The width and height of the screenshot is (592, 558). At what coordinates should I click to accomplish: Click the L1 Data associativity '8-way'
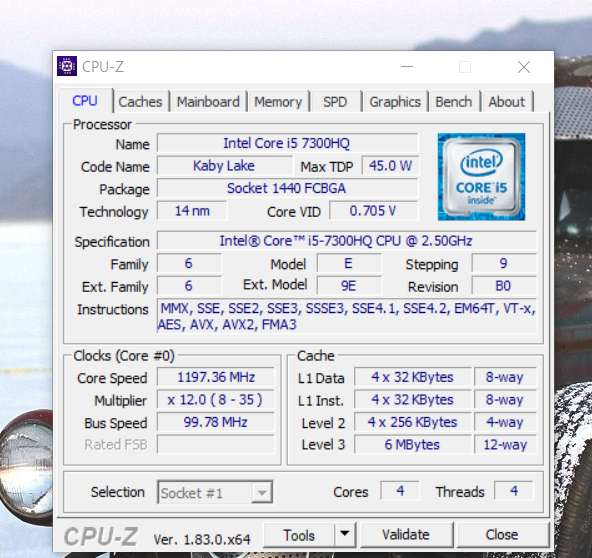pyautogui.click(x=505, y=377)
